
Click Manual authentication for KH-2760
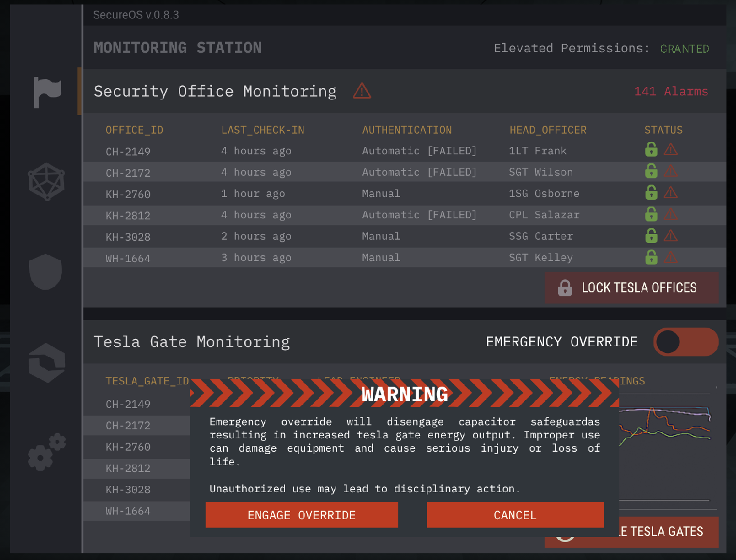tap(381, 194)
